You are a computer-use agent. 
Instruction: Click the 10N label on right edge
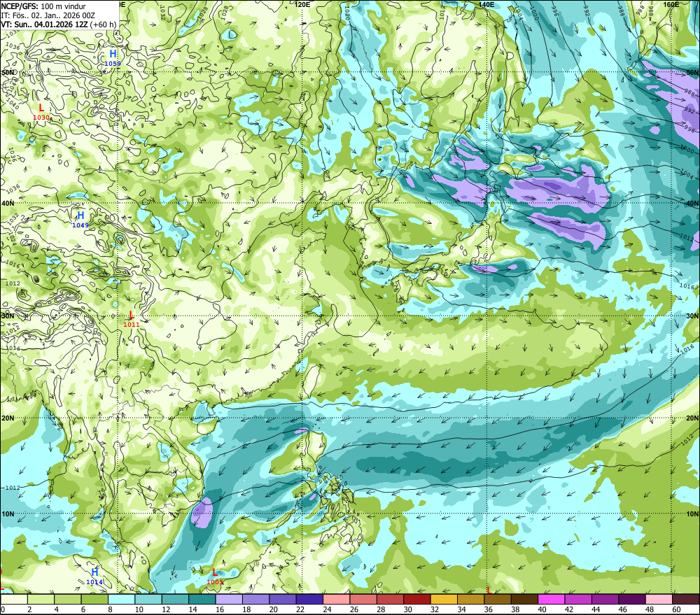pyautogui.click(x=692, y=514)
